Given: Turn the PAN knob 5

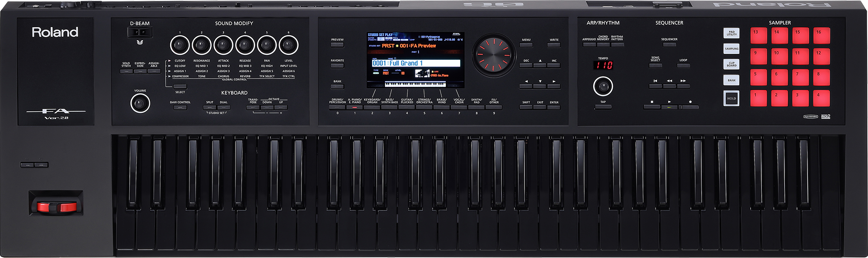Looking at the screenshot, I should (267, 45).
